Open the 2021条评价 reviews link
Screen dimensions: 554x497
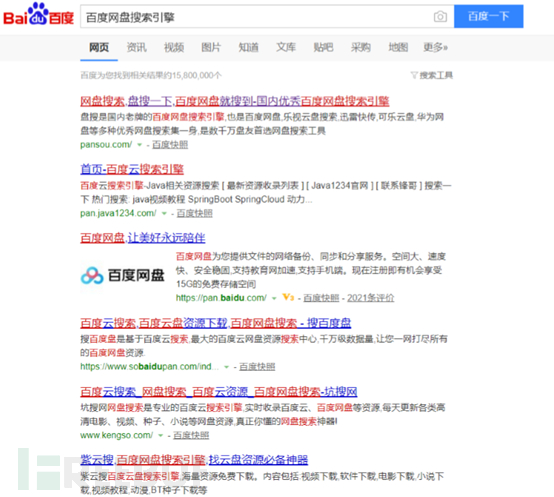(x=370, y=298)
